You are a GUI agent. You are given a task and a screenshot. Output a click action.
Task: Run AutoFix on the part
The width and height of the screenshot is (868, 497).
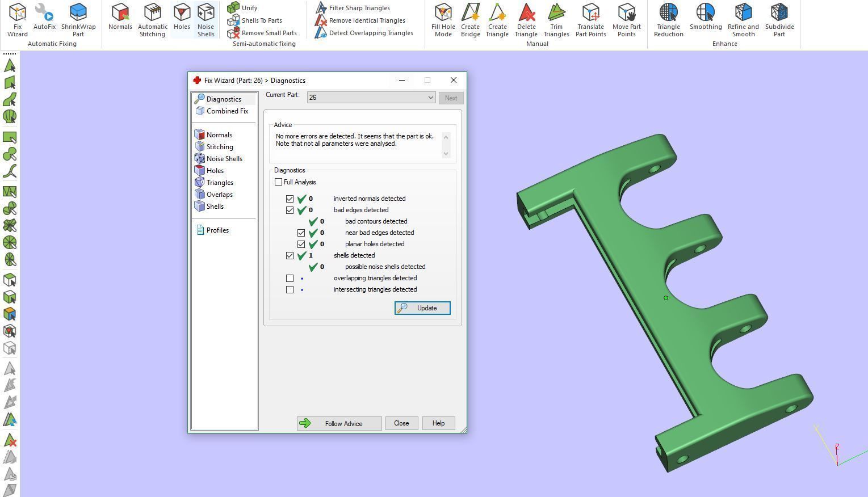pyautogui.click(x=44, y=17)
